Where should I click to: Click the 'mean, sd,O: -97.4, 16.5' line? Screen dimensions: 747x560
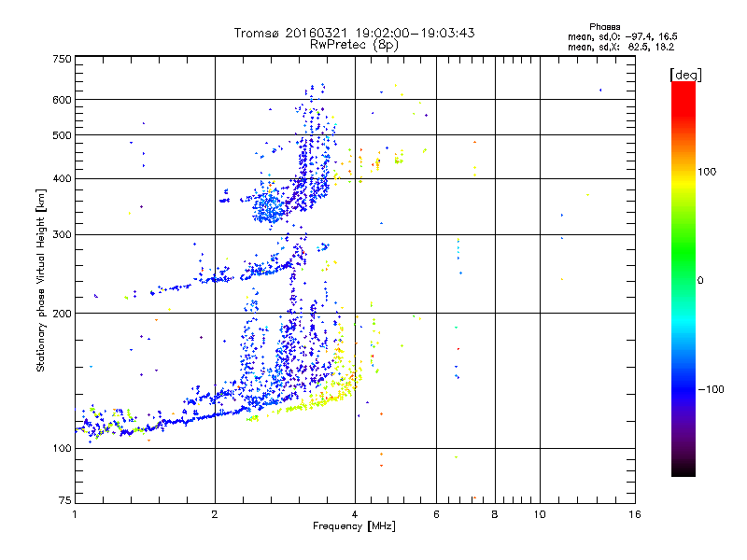[x=622, y=36]
